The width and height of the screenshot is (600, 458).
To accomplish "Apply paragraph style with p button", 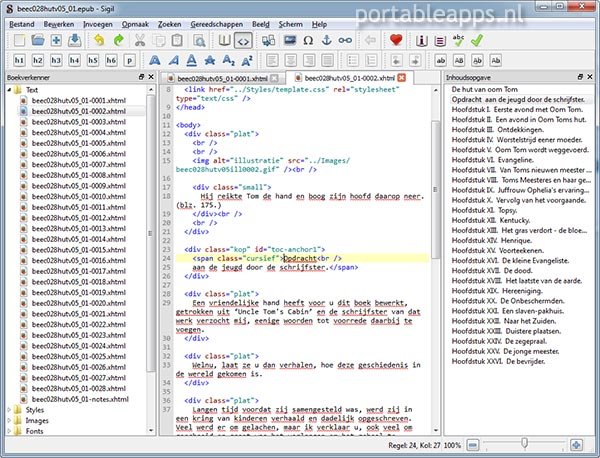I will (x=131, y=62).
